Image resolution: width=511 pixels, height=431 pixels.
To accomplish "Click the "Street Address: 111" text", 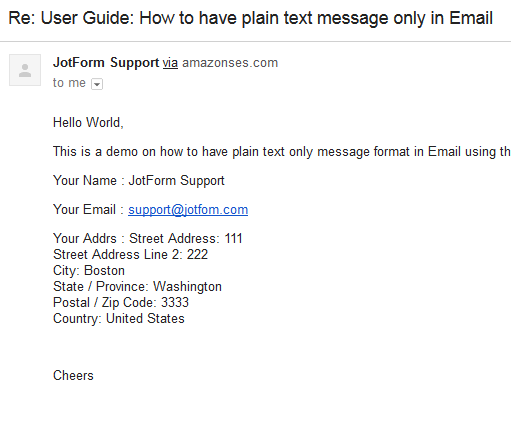I will click(186, 239).
